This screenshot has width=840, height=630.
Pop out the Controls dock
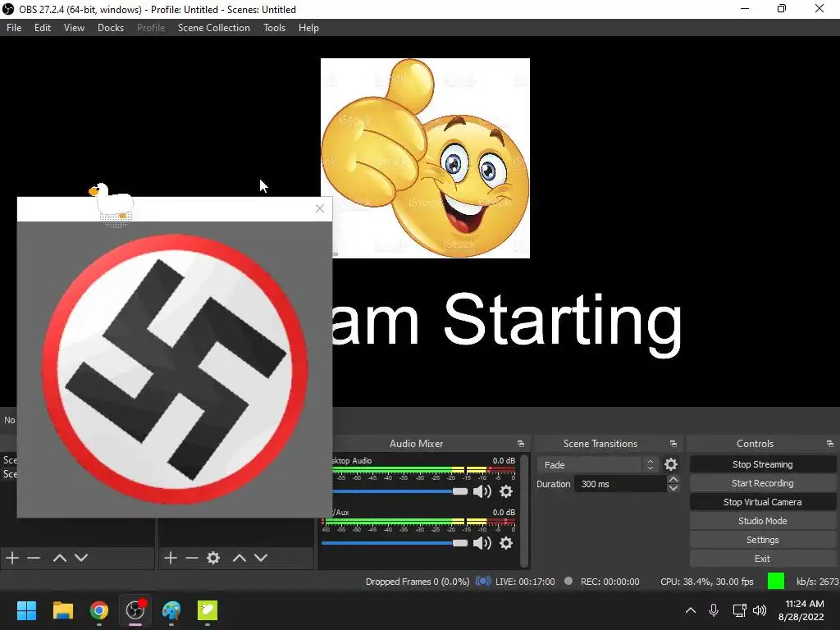click(830, 444)
